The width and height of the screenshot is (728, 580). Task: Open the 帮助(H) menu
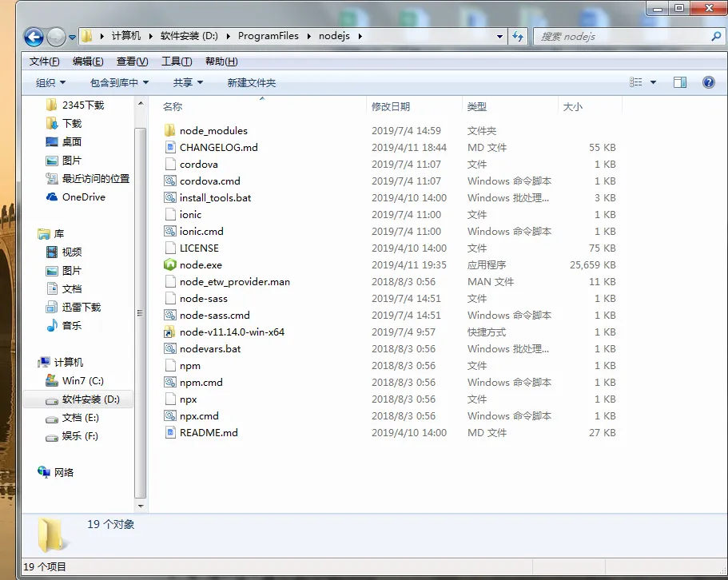[221, 62]
